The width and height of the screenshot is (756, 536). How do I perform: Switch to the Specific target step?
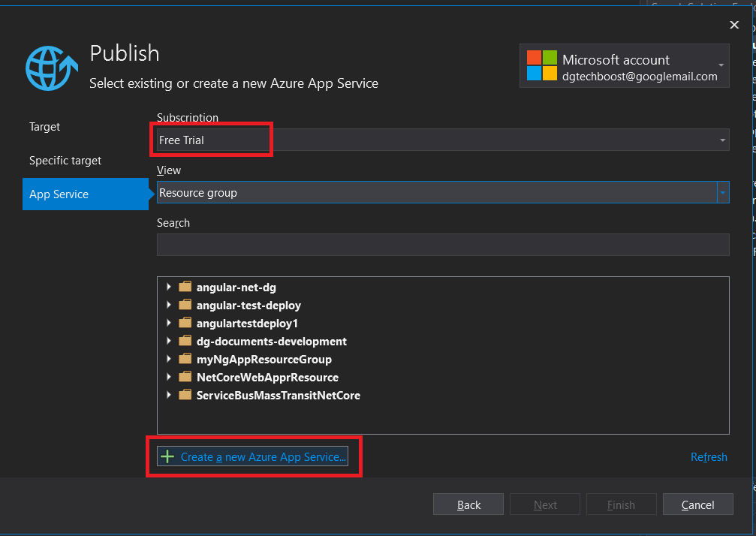pyautogui.click(x=65, y=161)
